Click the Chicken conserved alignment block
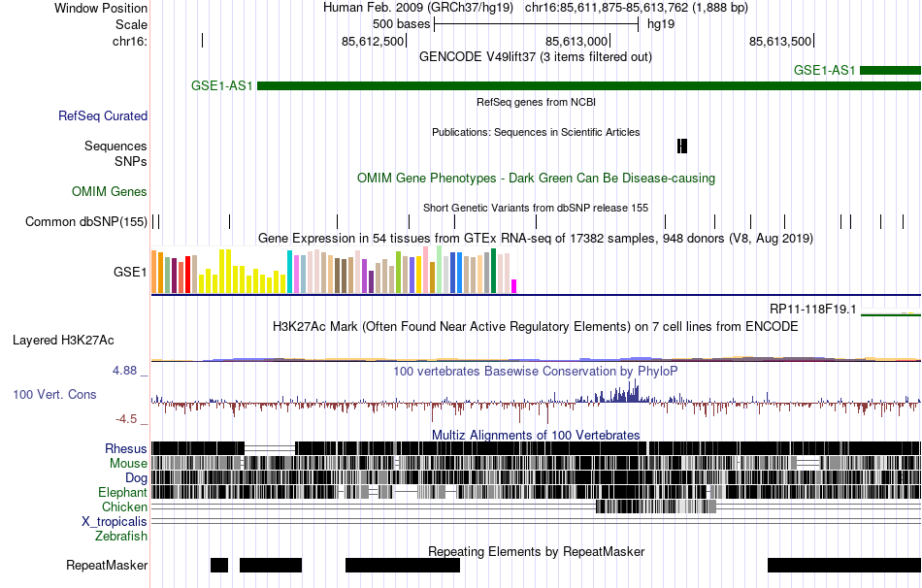The image size is (922, 588). 656,506
